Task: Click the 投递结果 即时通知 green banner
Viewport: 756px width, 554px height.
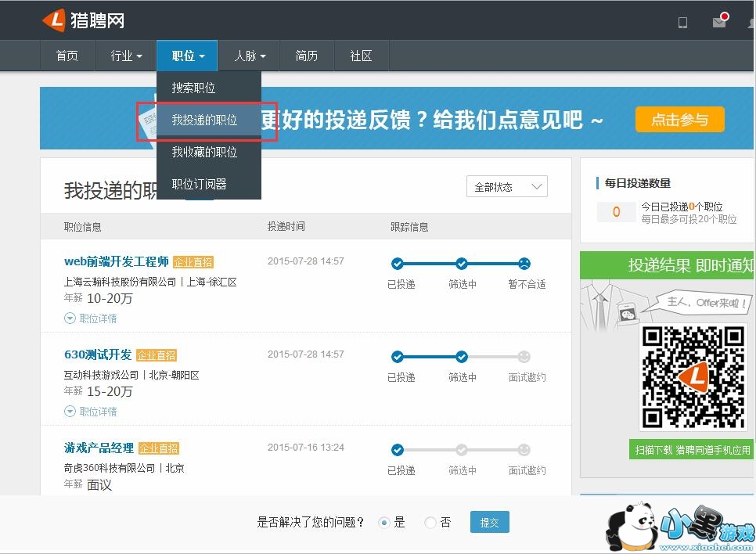Action: point(668,265)
